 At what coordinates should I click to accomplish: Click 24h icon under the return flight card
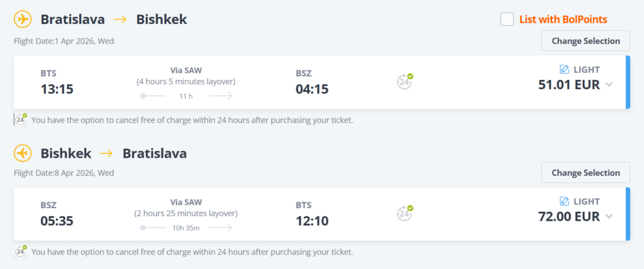pos(21,251)
